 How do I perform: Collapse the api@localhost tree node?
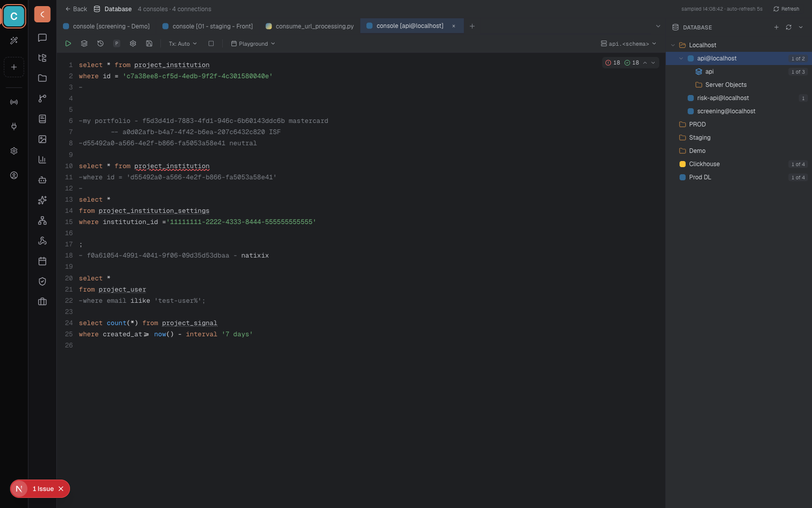pyautogui.click(x=681, y=58)
